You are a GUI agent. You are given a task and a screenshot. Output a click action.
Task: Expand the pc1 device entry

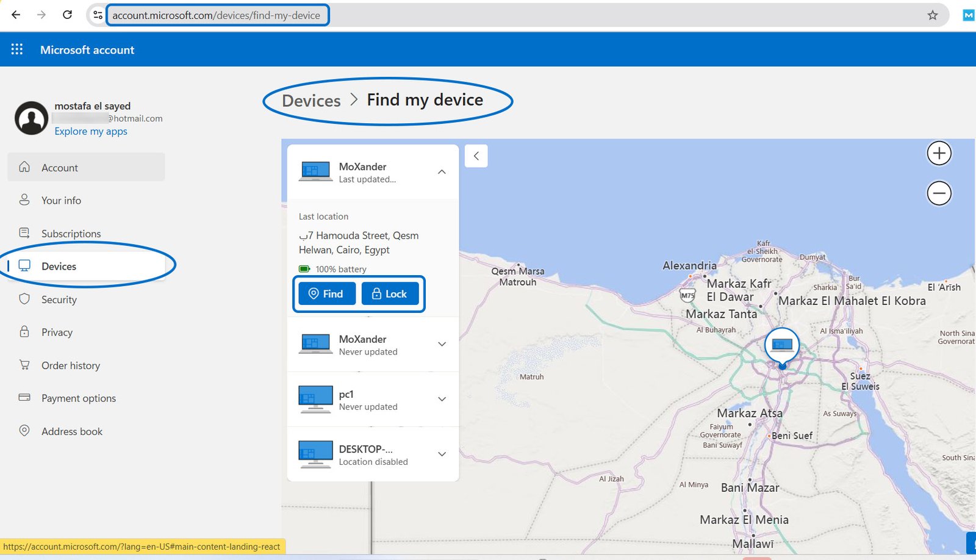[442, 399]
